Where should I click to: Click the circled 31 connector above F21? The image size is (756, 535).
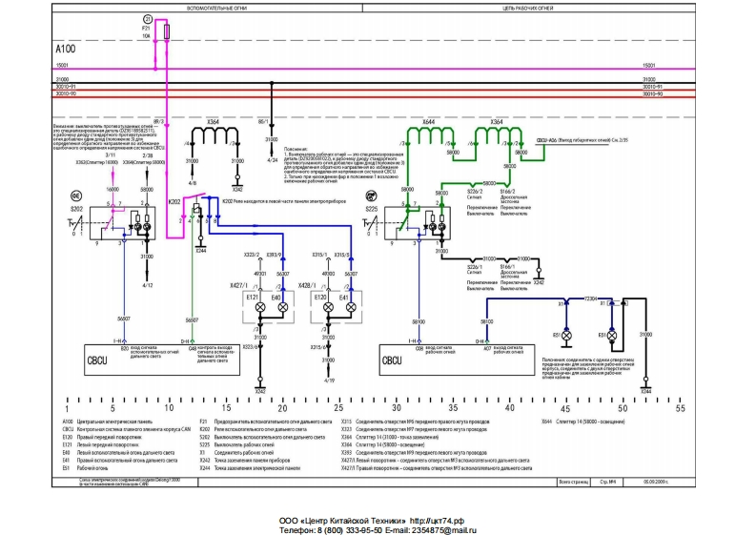[147, 18]
